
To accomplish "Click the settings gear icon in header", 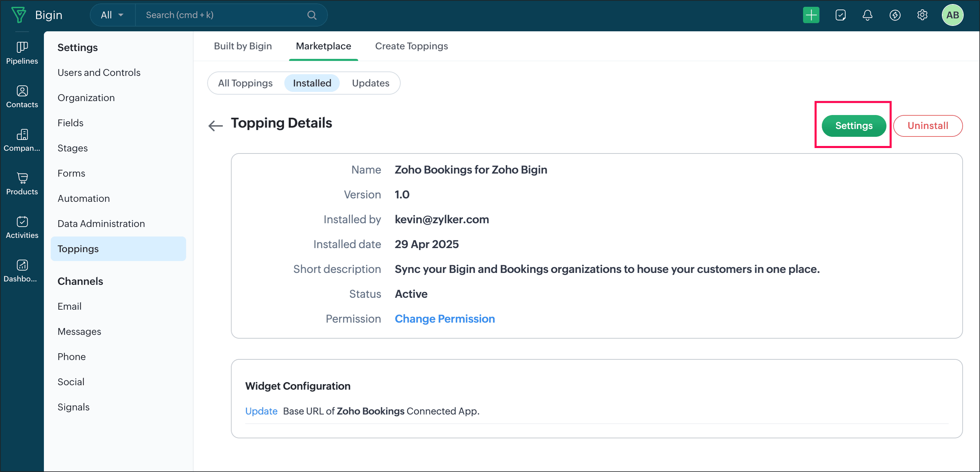I will pos(922,15).
